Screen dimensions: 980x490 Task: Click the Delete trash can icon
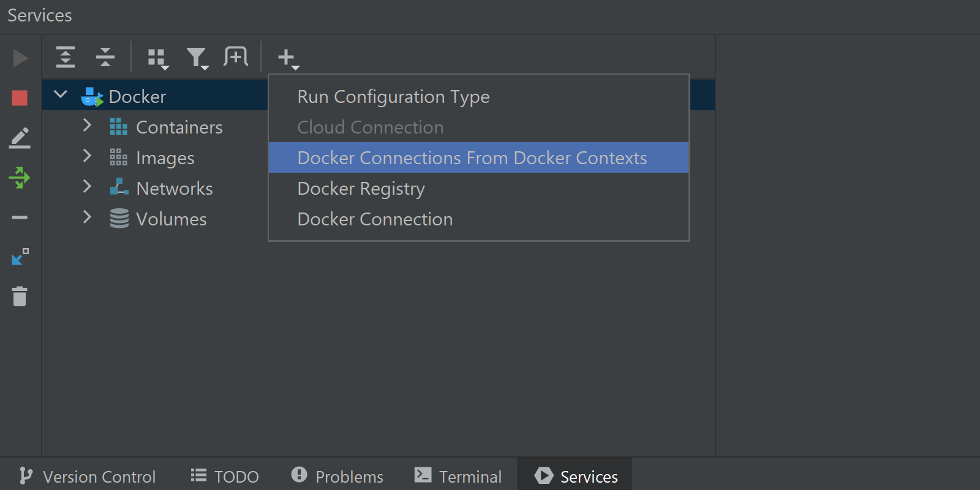(x=20, y=296)
